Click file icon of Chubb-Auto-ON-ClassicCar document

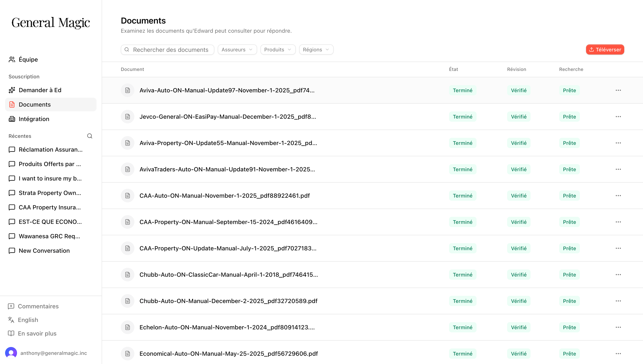point(128,275)
